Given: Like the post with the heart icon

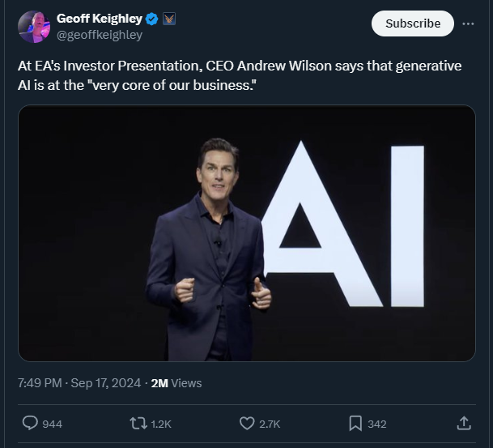Looking at the screenshot, I should [248, 423].
